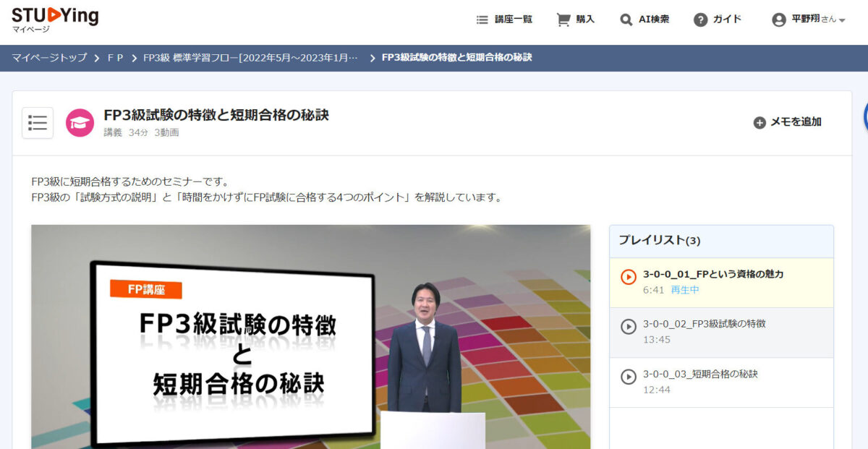
Task: Open FP3級 標準学習フロー breadcrumb
Action: coord(250,58)
